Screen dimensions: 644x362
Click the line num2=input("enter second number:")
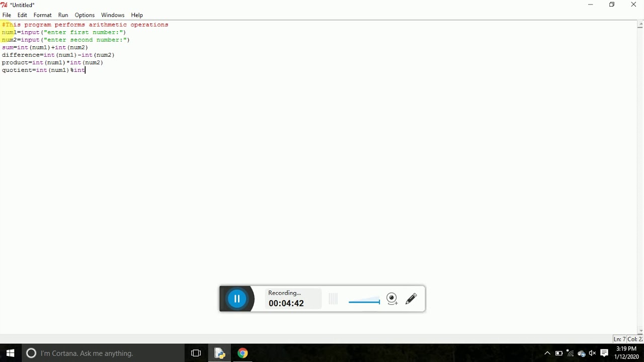66,40
